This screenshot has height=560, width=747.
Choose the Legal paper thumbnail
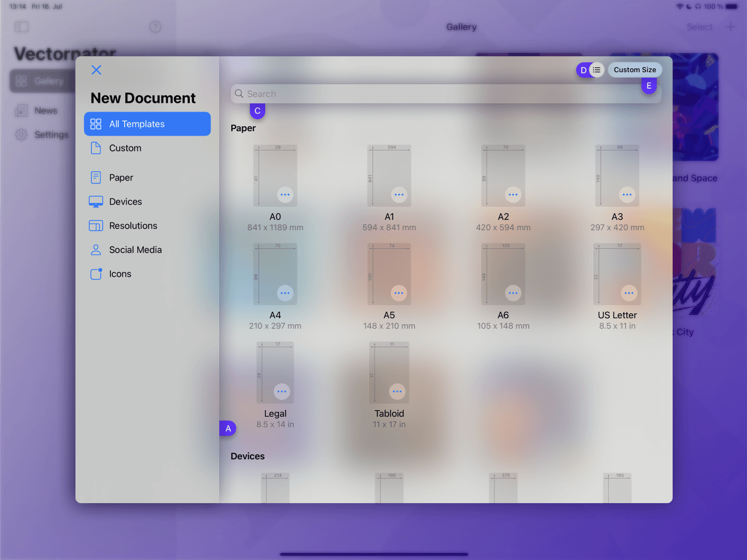[x=275, y=372]
